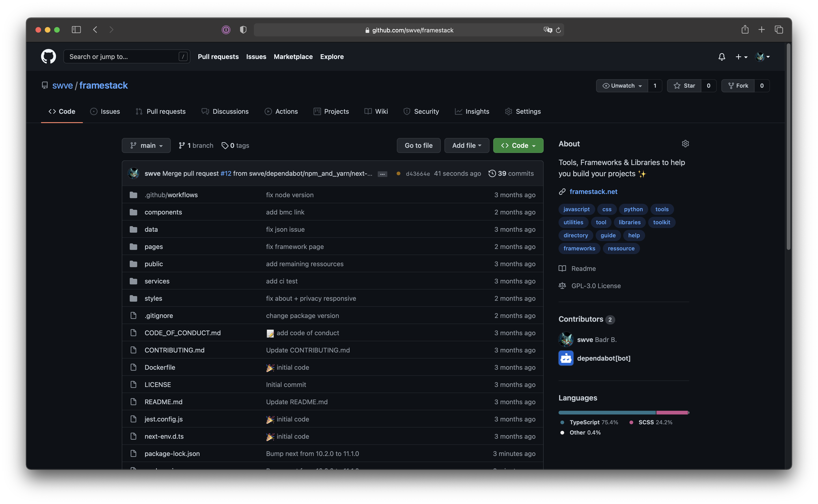Expand the Add file dropdown
The image size is (818, 504).
(x=466, y=145)
